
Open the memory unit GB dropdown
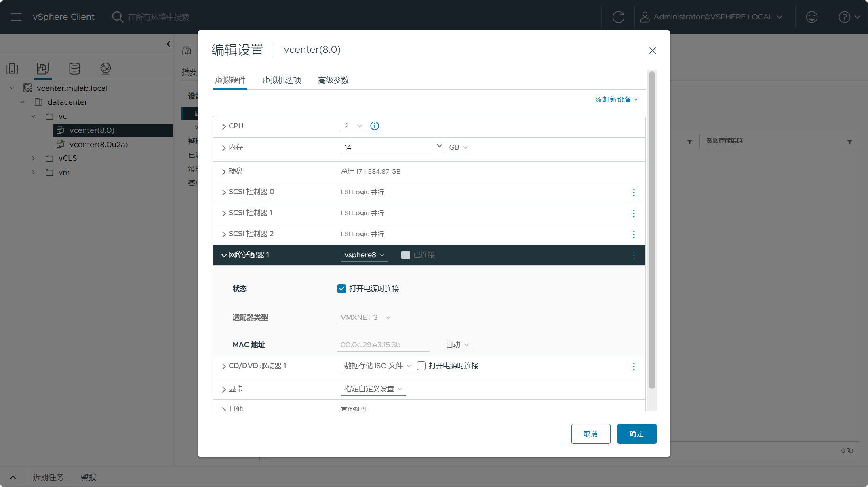click(x=459, y=148)
